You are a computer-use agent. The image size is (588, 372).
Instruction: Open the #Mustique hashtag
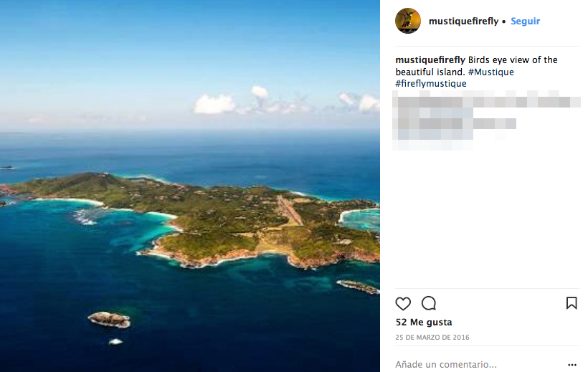tap(491, 72)
